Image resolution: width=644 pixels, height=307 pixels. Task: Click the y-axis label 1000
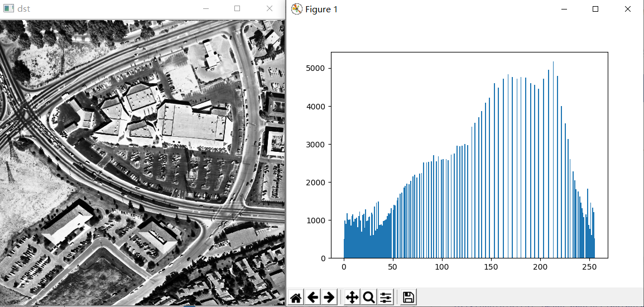click(316, 220)
